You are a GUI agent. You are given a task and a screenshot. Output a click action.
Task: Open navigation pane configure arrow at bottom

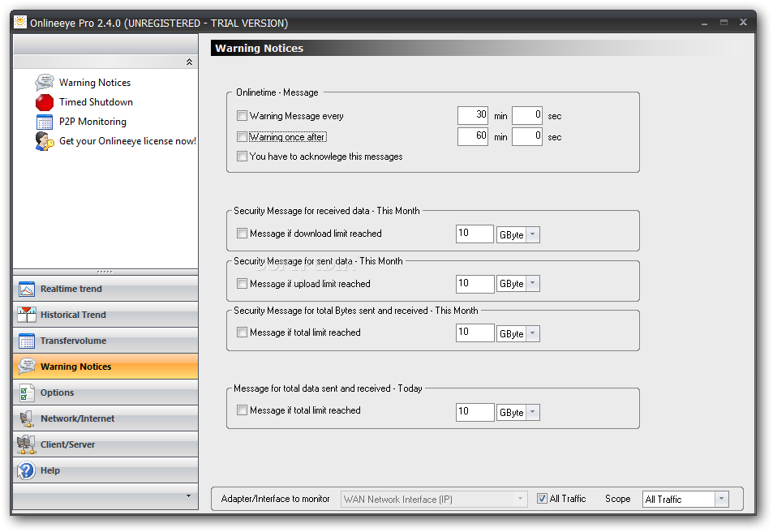pyautogui.click(x=188, y=496)
